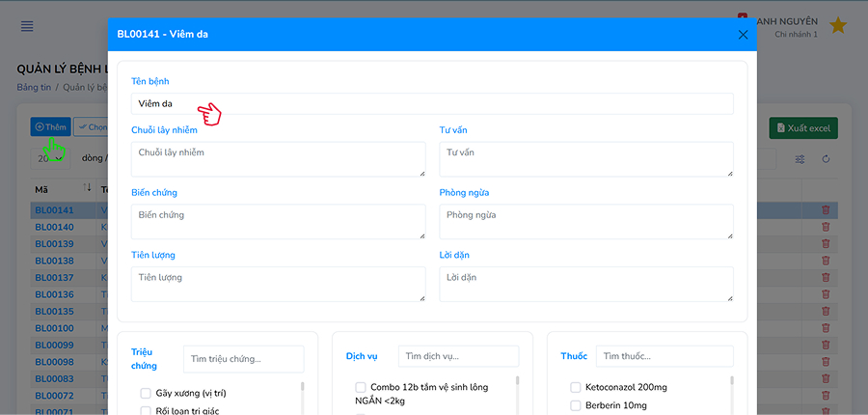Delete row BL00141 with trash icon
Viewport: 868px width, 415px height.
point(825,210)
